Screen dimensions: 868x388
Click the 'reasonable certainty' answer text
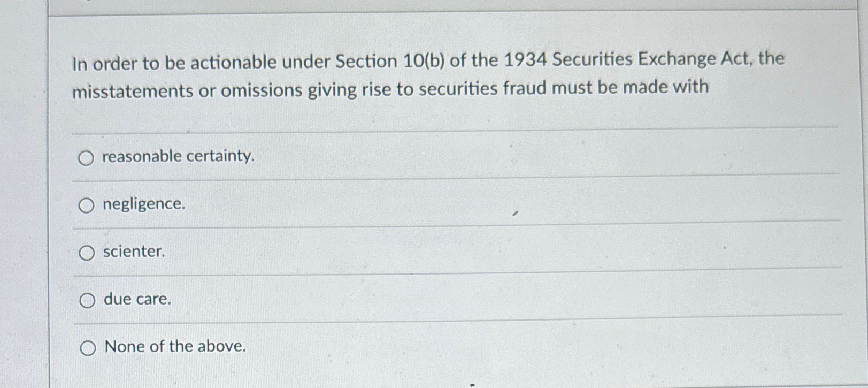[179, 157]
